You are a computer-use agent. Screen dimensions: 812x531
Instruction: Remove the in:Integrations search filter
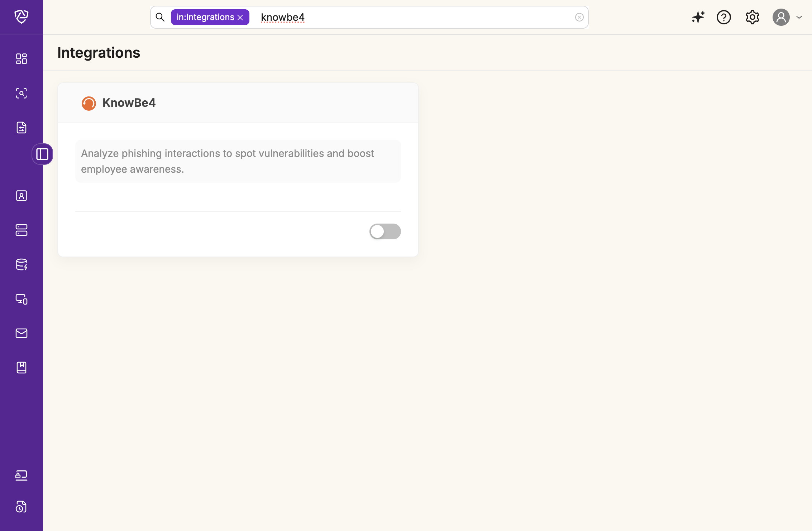click(x=240, y=18)
